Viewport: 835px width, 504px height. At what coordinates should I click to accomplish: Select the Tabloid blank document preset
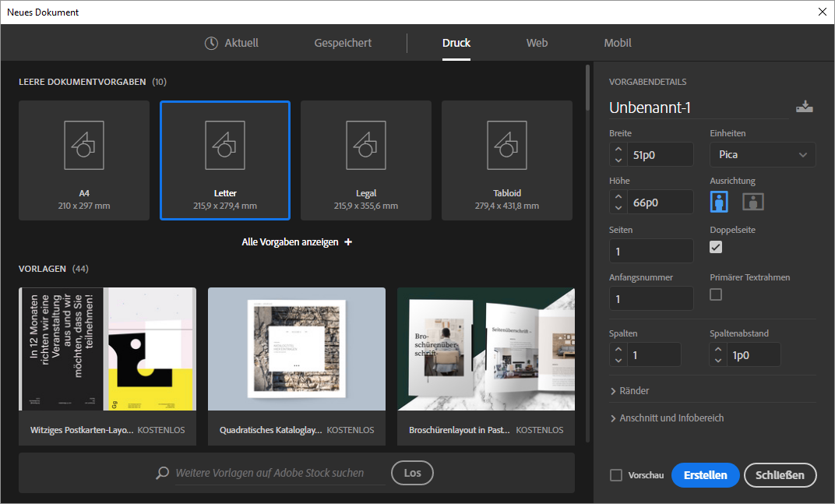pos(507,160)
